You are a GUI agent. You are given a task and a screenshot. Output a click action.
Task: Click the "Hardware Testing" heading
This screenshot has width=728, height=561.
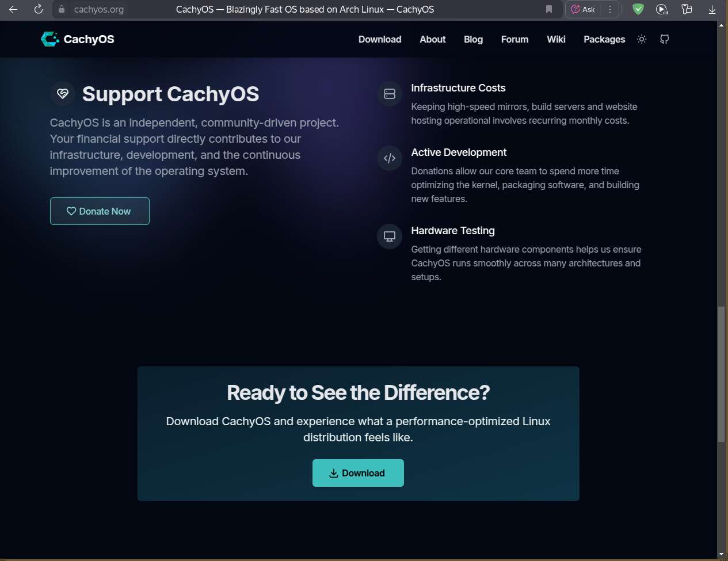pos(453,231)
